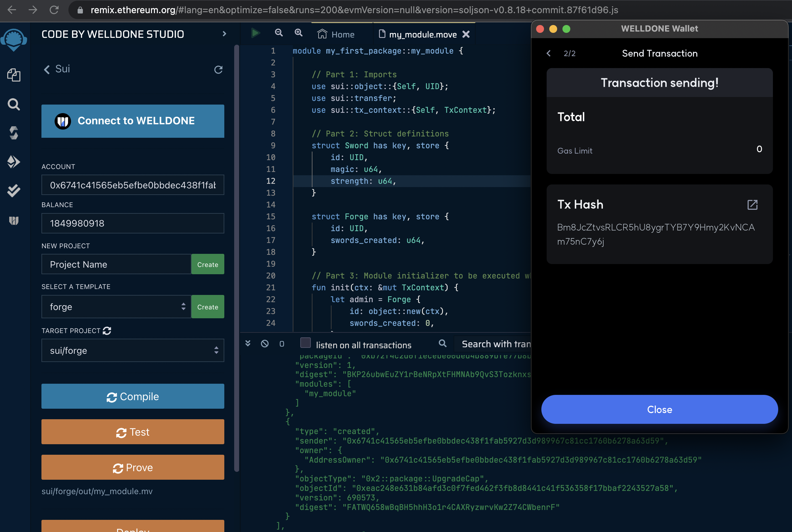
Task: Zoom in the editor font
Action: [x=298, y=33]
